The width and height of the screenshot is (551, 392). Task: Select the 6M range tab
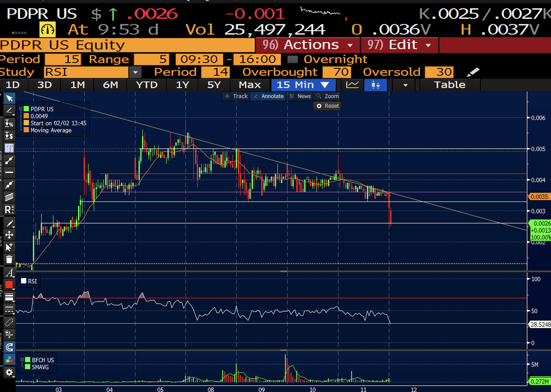point(110,85)
